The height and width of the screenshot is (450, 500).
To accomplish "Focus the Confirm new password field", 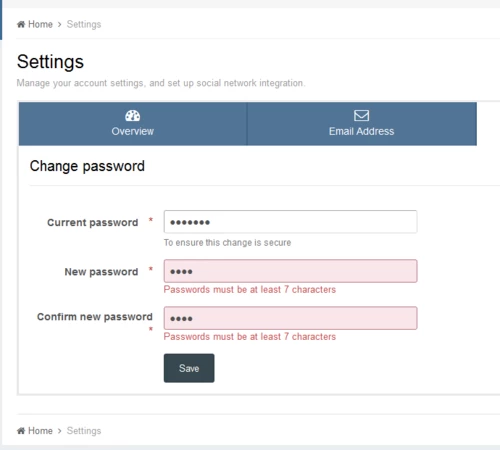I will tap(290, 318).
